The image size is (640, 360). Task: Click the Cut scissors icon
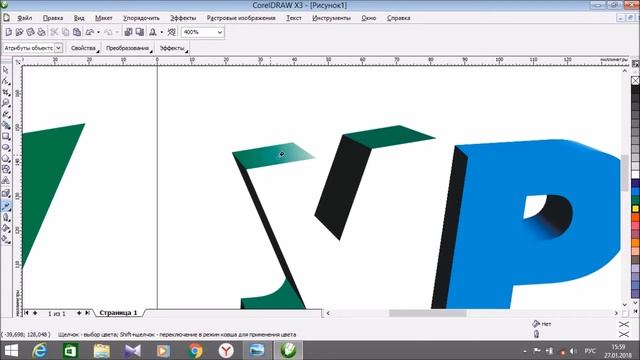click(x=54, y=32)
